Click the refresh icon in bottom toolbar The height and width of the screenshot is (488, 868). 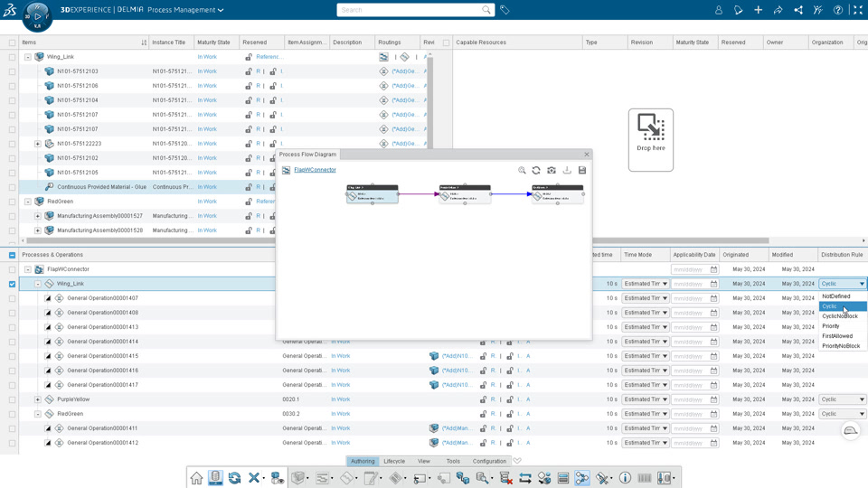[x=234, y=478]
